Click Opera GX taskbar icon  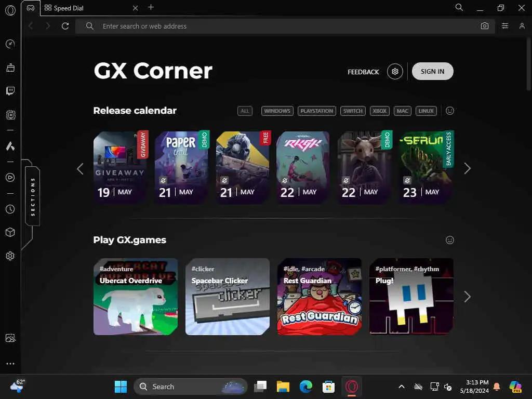click(x=352, y=387)
